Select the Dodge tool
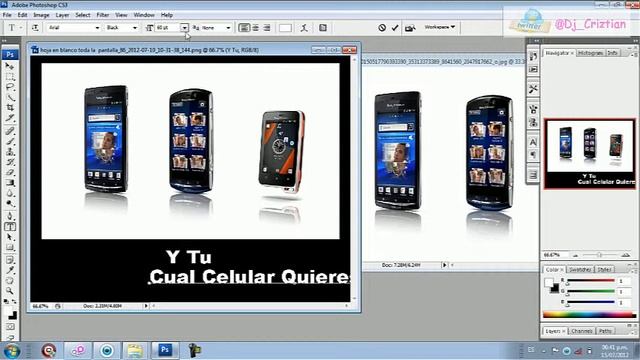The height and width of the screenshot is (360, 640). (x=10, y=203)
